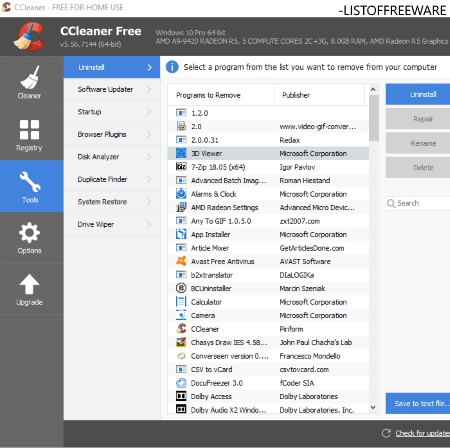
Task: Select '1.2.0' program entry
Action: (268, 113)
